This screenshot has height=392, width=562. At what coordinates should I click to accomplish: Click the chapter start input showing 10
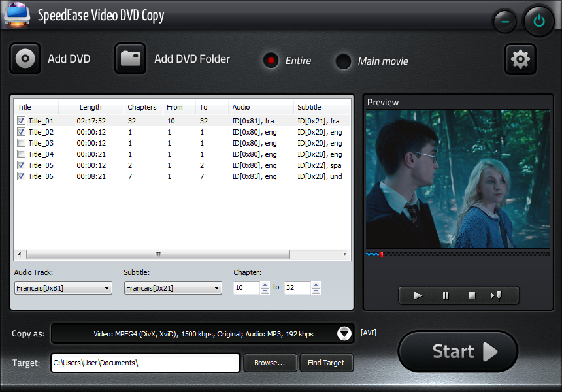[246, 287]
